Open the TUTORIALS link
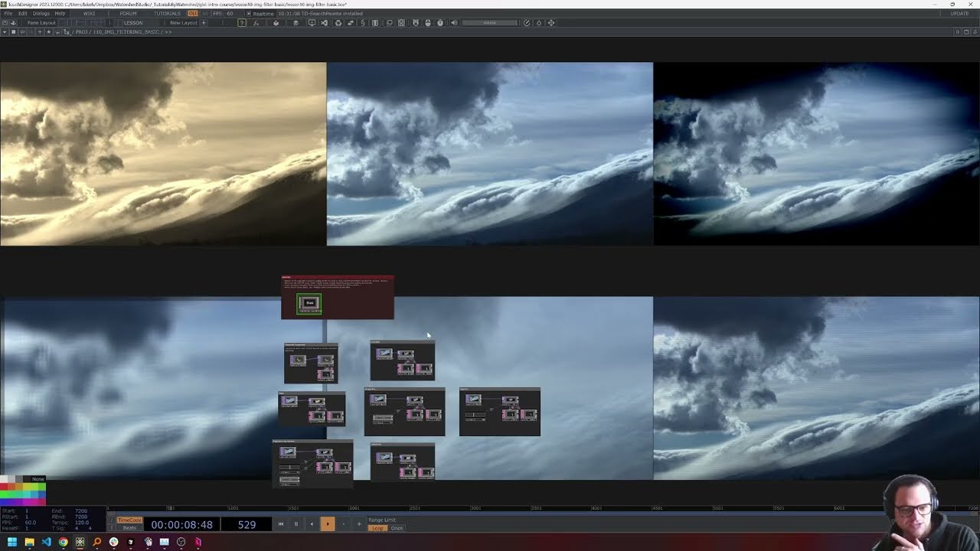980x551 pixels. coord(167,13)
